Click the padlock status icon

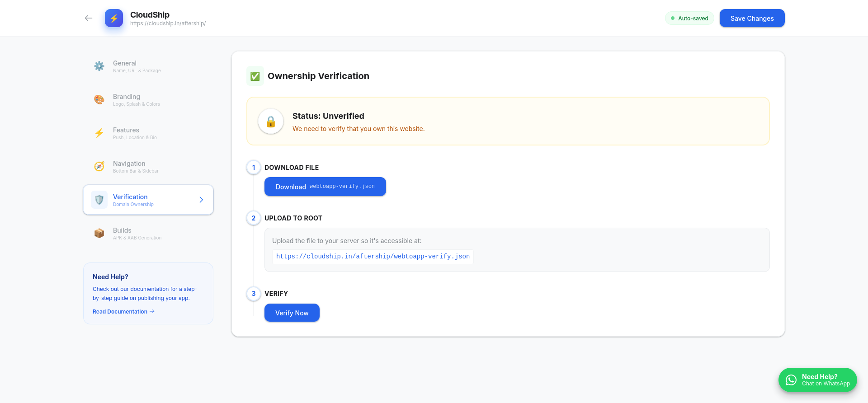pyautogui.click(x=271, y=122)
